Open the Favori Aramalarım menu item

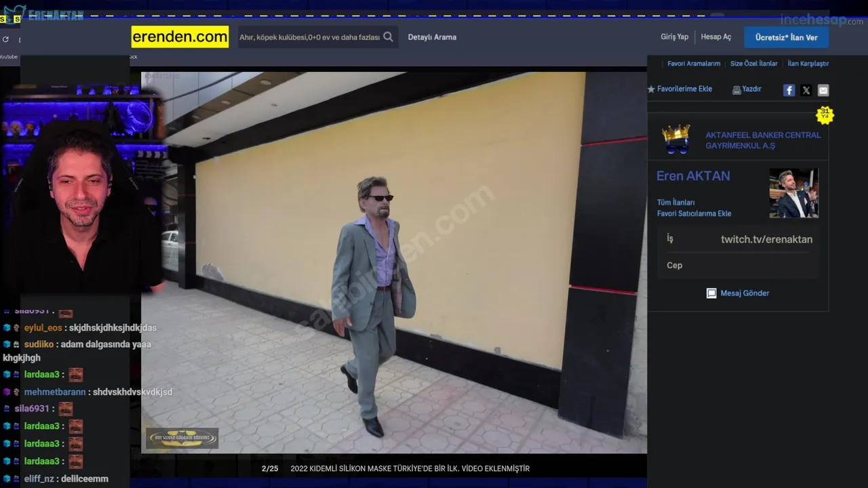(x=694, y=64)
